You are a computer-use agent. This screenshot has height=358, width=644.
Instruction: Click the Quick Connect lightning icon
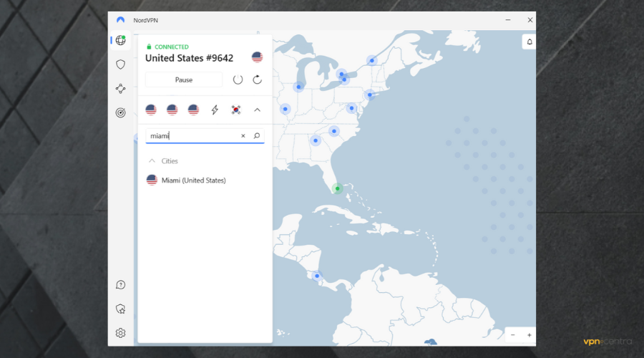pos(215,110)
